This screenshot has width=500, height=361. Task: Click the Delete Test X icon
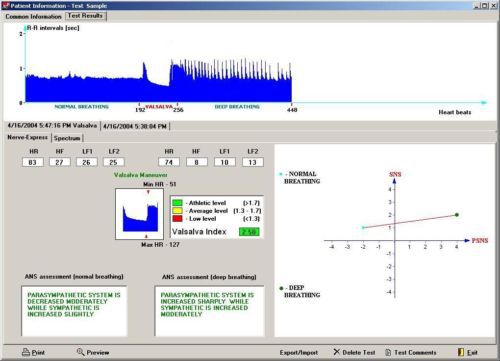[x=337, y=352]
